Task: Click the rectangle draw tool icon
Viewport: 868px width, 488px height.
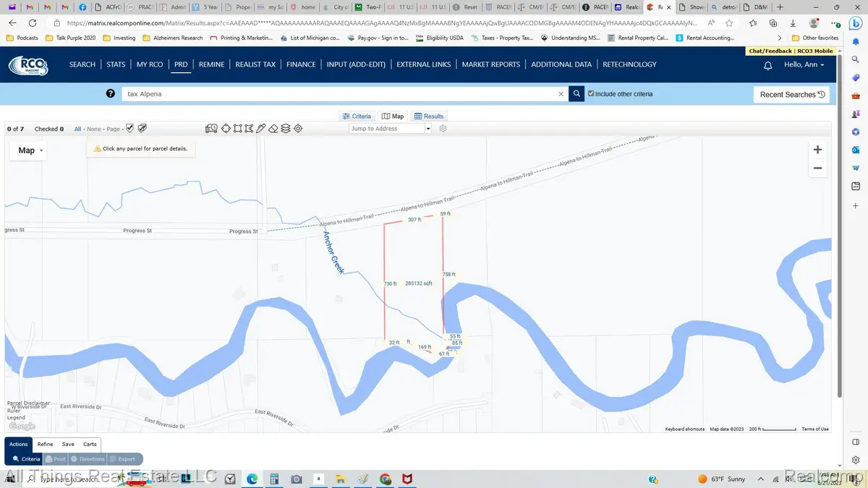Action: tap(238, 129)
